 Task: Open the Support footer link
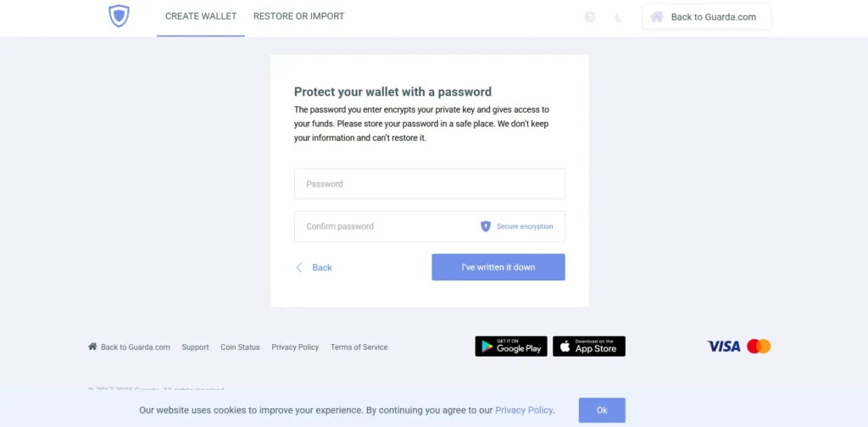tap(196, 347)
